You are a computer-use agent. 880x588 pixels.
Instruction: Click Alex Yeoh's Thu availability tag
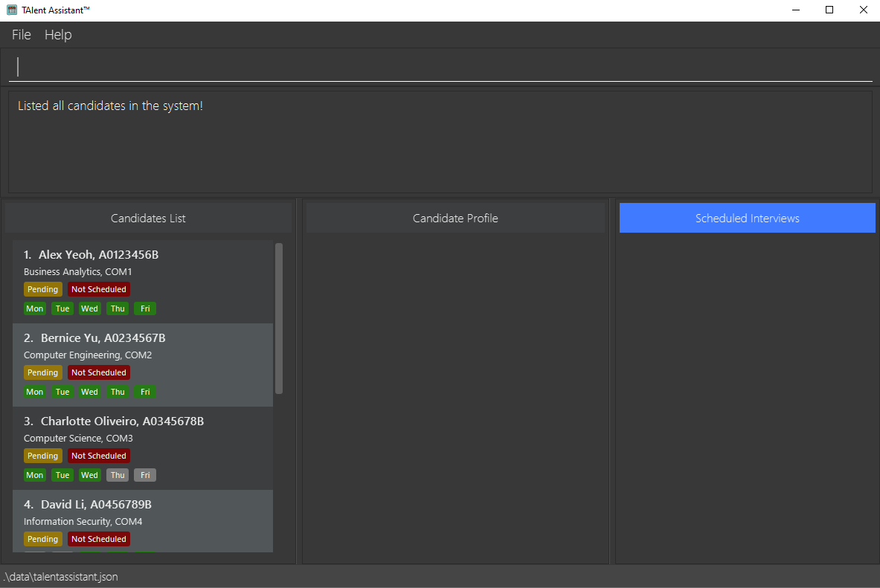pos(118,308)
